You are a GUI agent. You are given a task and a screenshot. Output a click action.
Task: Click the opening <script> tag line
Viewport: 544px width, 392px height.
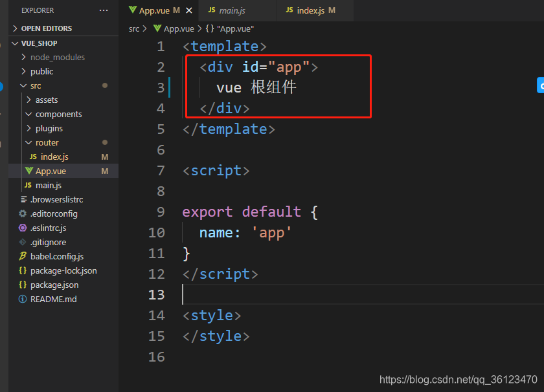[216, 171]
